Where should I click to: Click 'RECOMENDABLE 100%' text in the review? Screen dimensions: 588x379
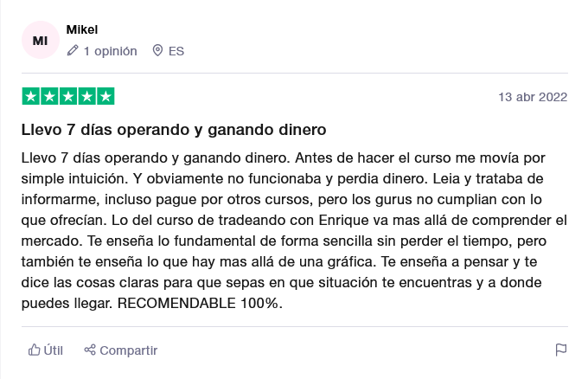point(199,303)
